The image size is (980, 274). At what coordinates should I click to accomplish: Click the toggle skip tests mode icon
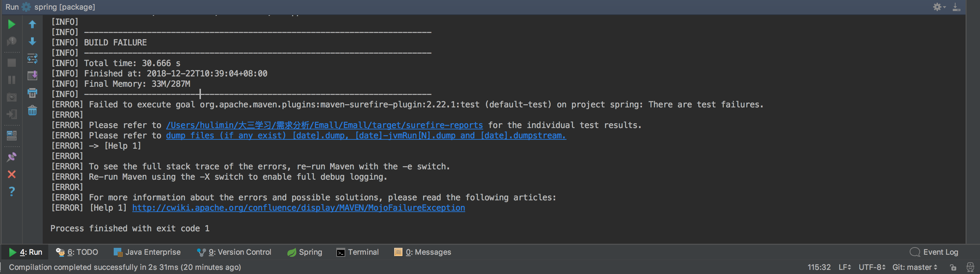coord(11,41)
